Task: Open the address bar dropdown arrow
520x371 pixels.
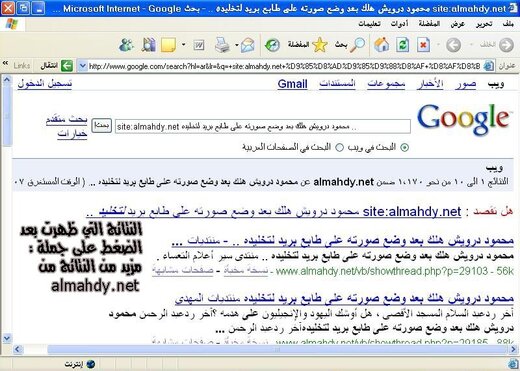Action: (x=82, y=66)
